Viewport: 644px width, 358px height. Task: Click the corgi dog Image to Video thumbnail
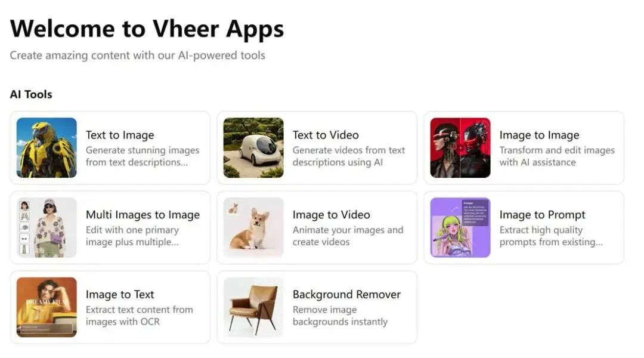point(253,227)
